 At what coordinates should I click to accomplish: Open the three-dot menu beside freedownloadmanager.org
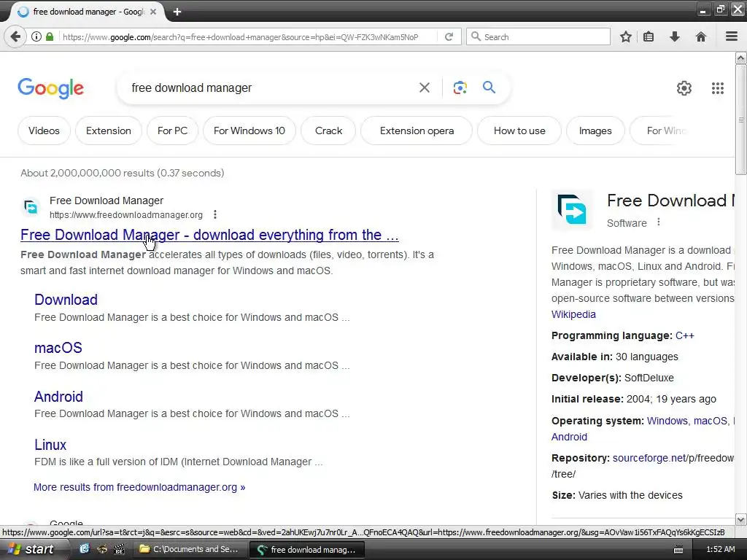tap(215, 215)
